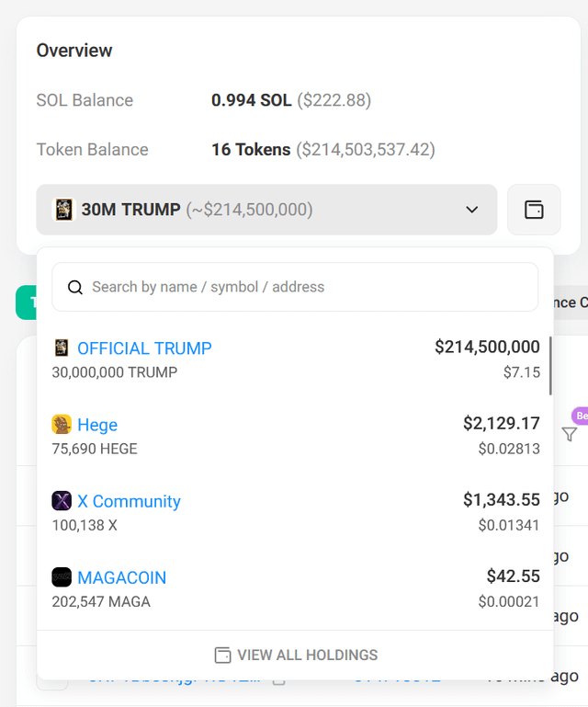Click the OFFICIAL TRUMP token icon
Screen dimensions: 588x707
point(62,348)
